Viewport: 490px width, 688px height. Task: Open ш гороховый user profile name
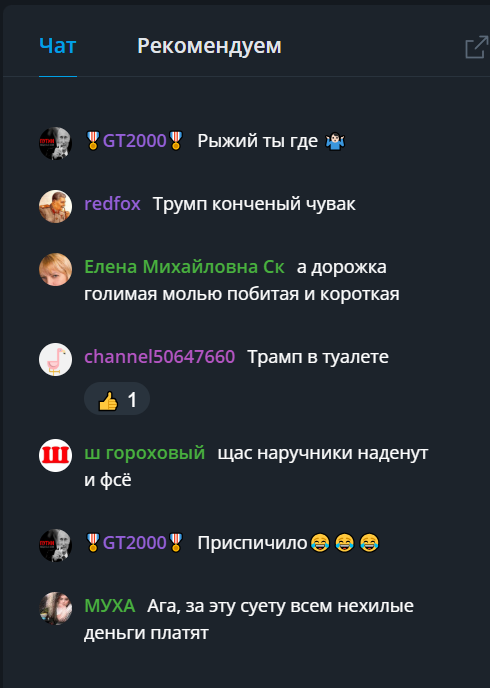(x=145, y=453)
